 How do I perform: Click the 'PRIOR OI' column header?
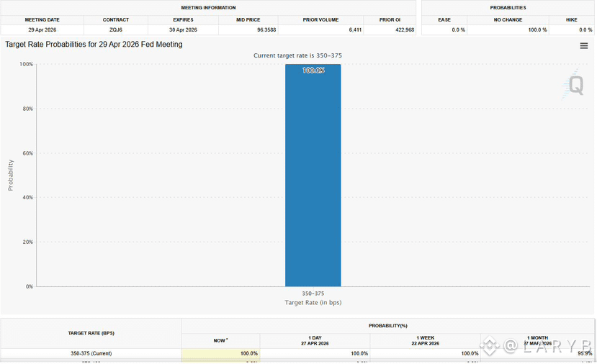point(390,19)
